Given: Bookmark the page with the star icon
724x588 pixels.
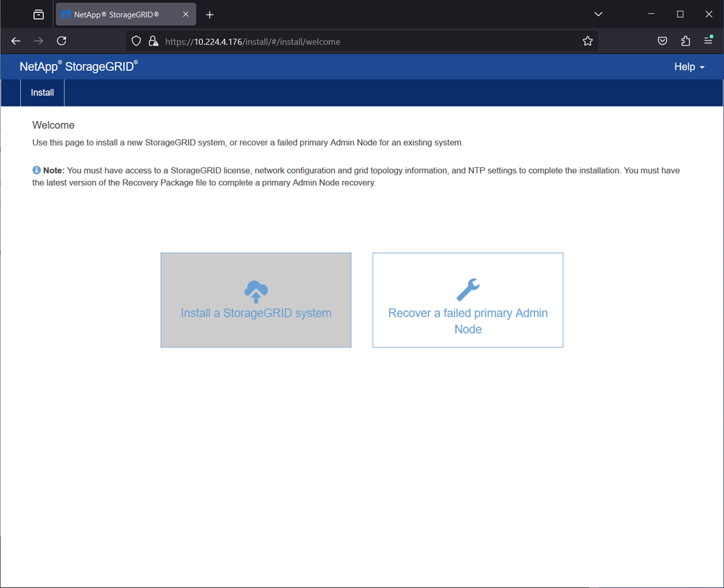Looking at the screenshot, I should click(x=587, y=41).
